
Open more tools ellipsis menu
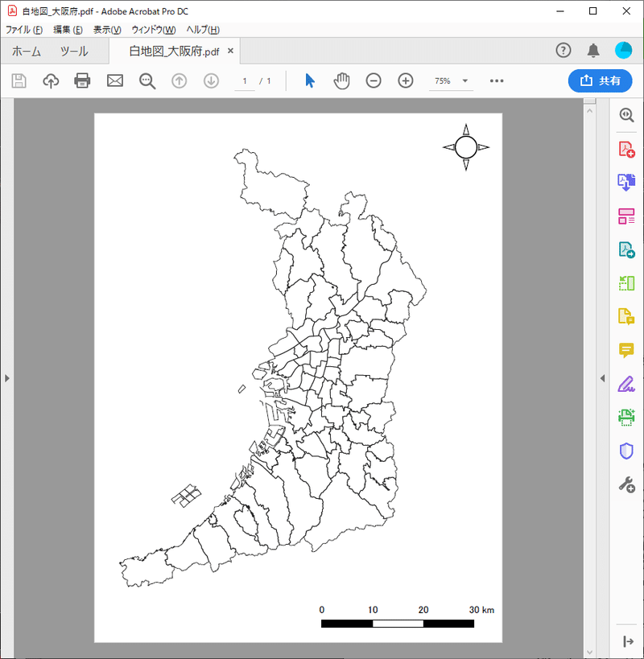[497, 80]
